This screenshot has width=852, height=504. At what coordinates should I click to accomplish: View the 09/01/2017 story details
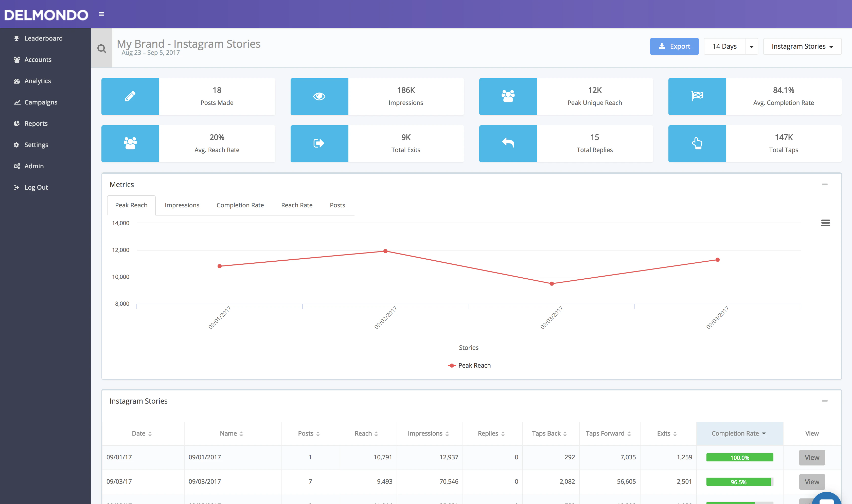(x=812, y=457)
